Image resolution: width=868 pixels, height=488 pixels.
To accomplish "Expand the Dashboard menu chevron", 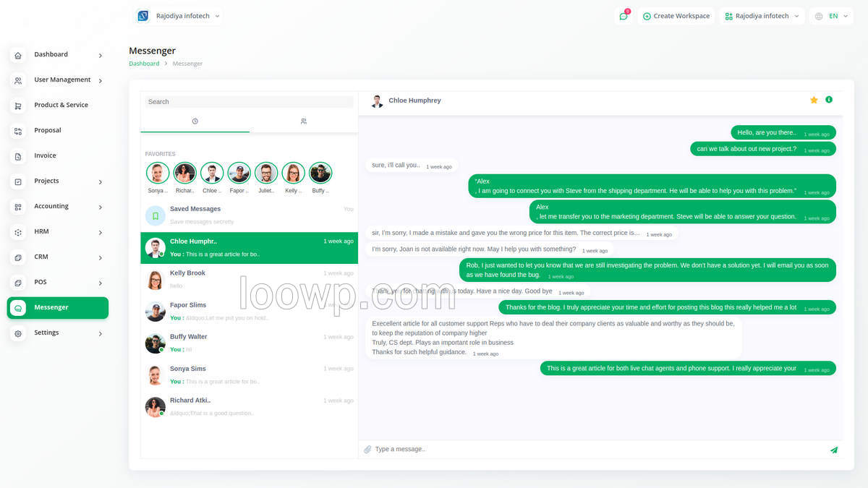I will [x=101, y=56].
